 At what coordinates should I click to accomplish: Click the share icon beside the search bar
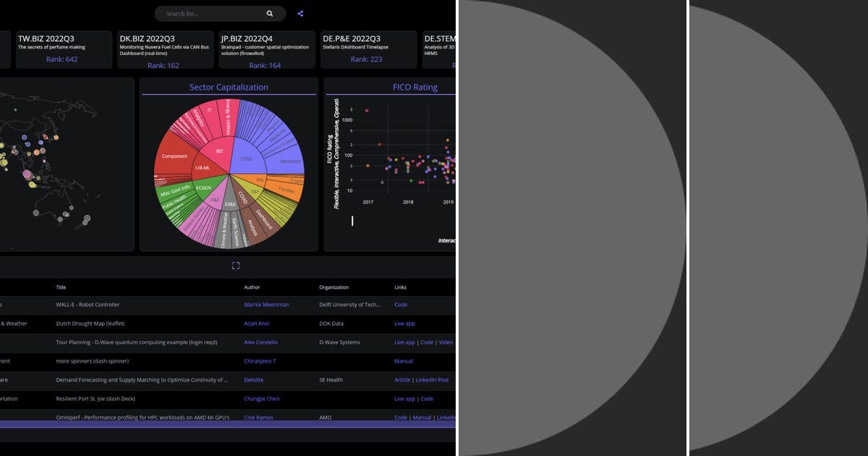(300, 13)
